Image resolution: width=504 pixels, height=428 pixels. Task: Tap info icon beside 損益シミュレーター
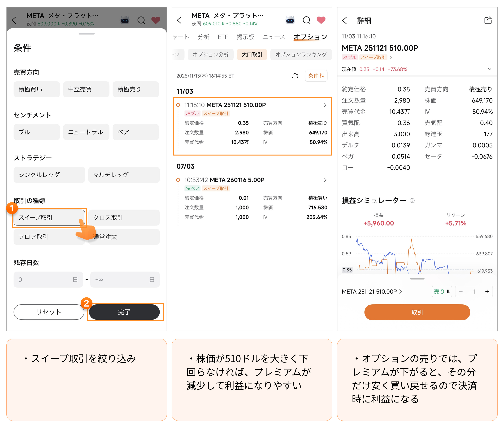click(412, 200)
